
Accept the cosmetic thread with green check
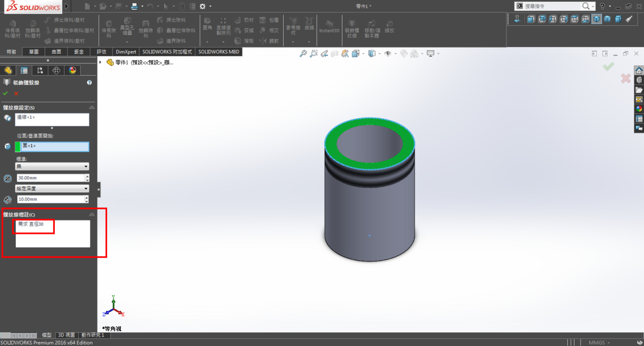[x=5, y=93]
